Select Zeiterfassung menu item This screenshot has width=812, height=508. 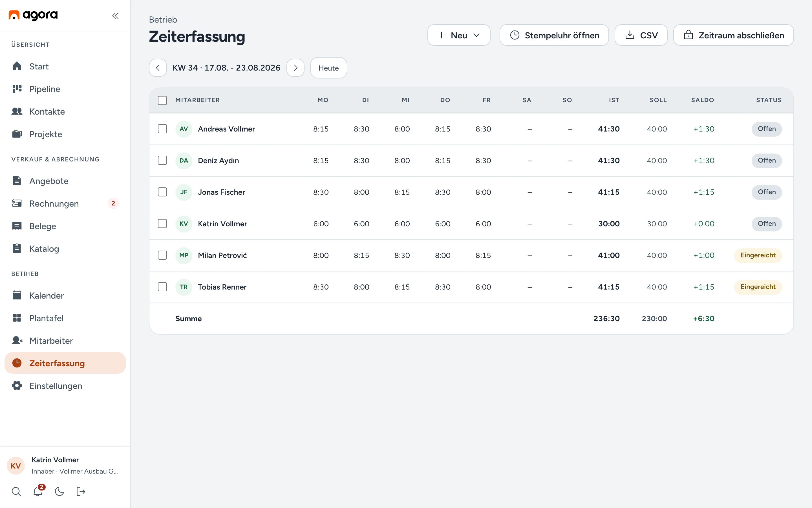click(x=65, y=363)
